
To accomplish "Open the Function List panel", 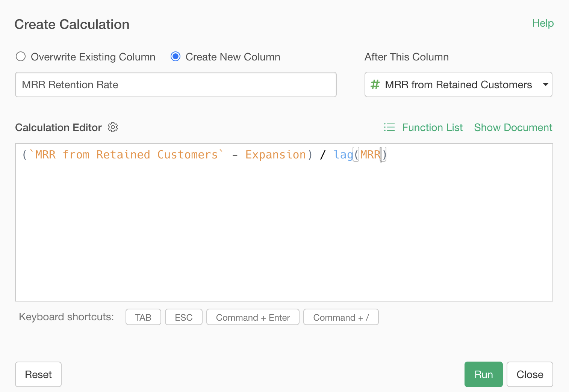I will click(432, 128).
